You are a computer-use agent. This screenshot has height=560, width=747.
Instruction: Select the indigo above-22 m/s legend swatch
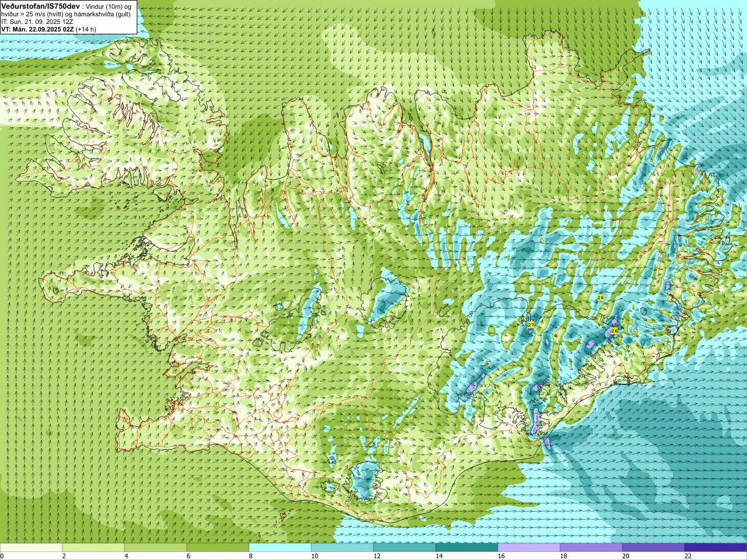716,548
